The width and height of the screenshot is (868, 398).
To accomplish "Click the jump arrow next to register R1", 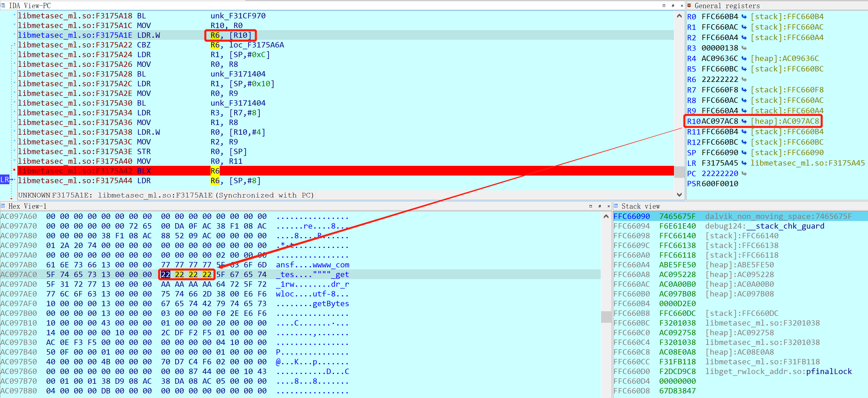I will pyautogui.click(x=744, y=27).
